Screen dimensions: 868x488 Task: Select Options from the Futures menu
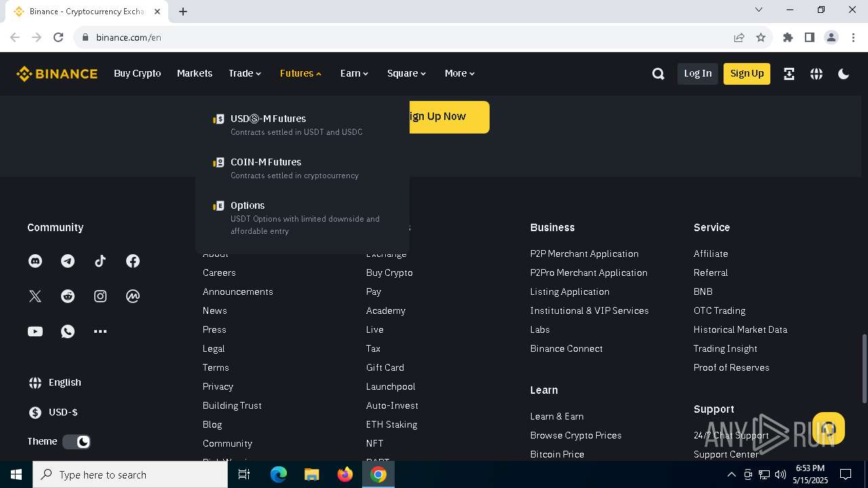click(302, 218)
